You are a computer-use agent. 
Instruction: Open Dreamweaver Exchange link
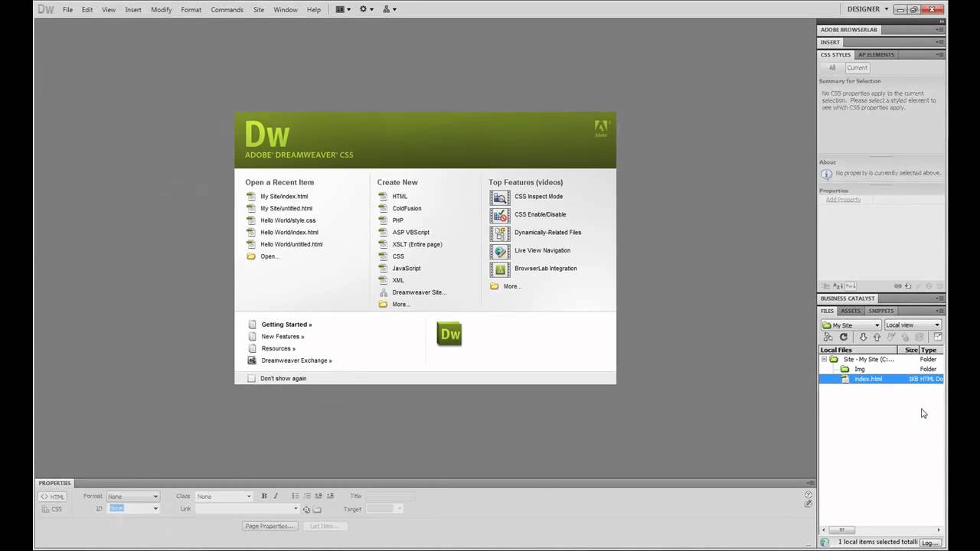[296, 360]
